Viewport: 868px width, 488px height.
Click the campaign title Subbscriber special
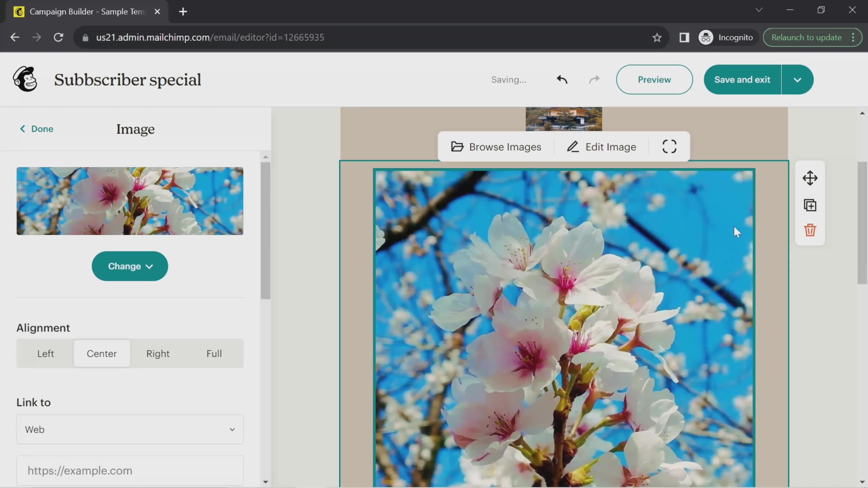click(x=127, y=79)
